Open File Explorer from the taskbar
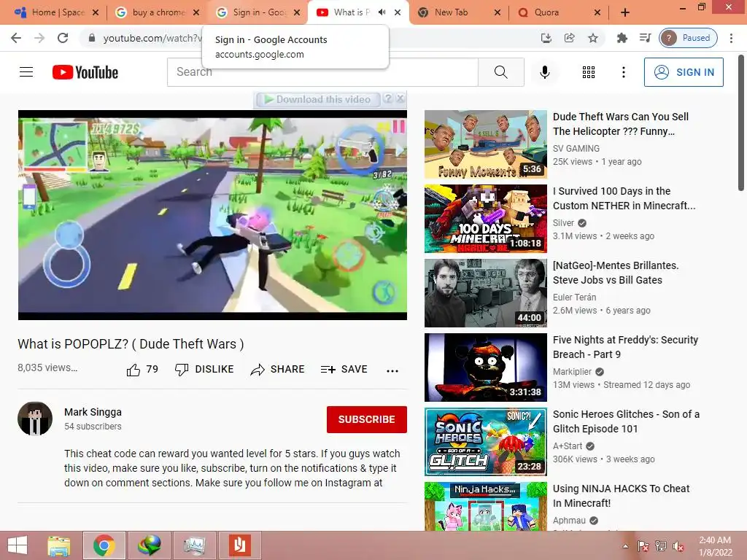Screen dimensions: 747x560 tap(59, 545)
